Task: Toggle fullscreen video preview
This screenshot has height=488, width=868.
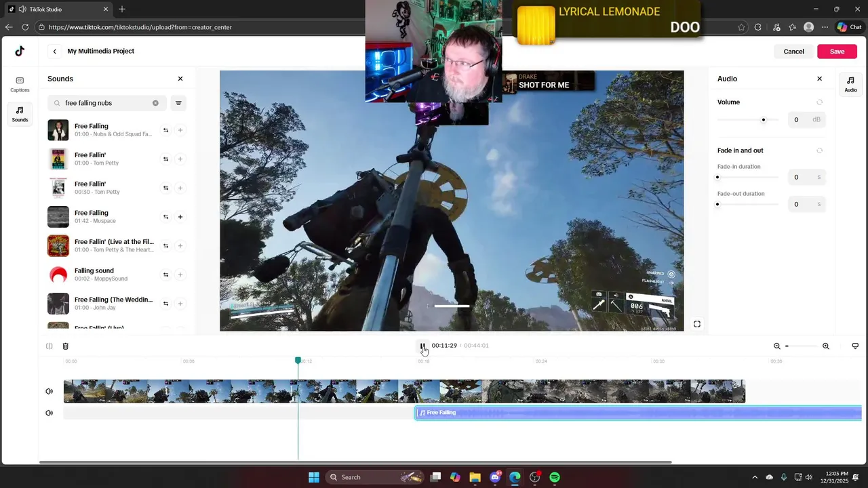Action: point(696,324)
